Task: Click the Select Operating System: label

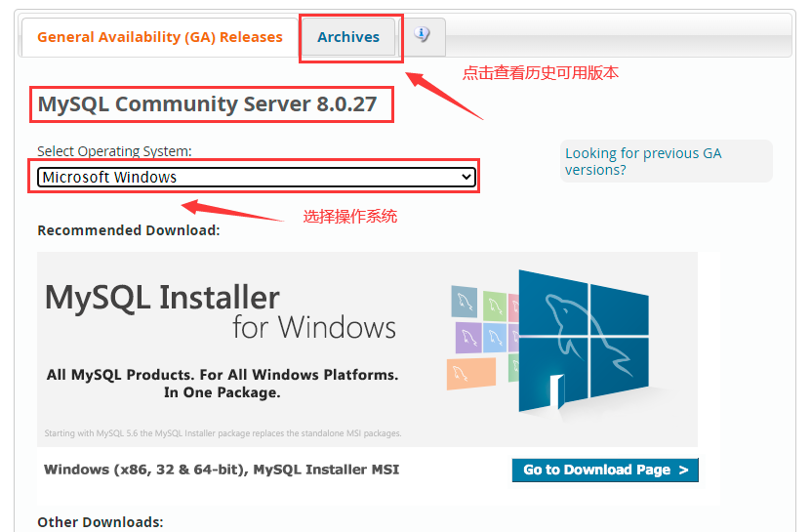Action: [x=114, y=151]
